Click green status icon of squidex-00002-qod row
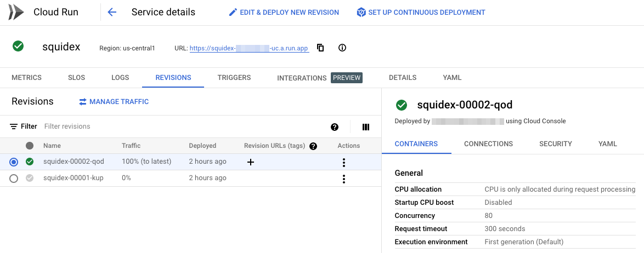This screenshot has height=253, width=644. pos(30,162)
